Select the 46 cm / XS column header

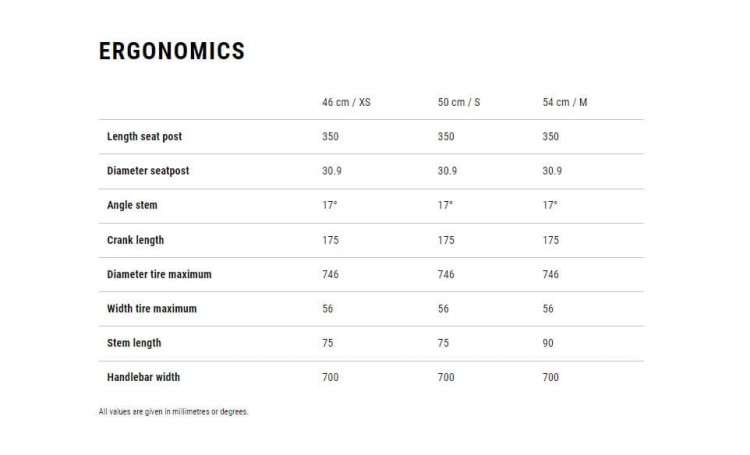(x=346, y=103)
